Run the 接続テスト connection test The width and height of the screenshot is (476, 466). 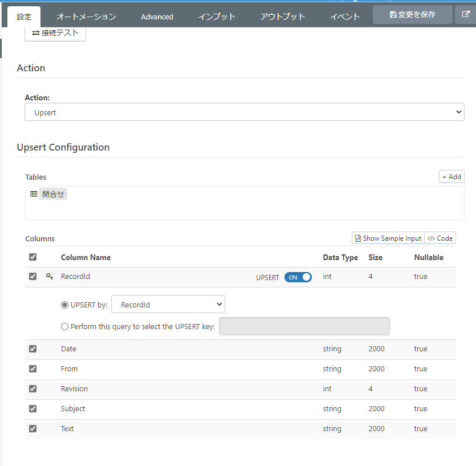click(55, 34)
